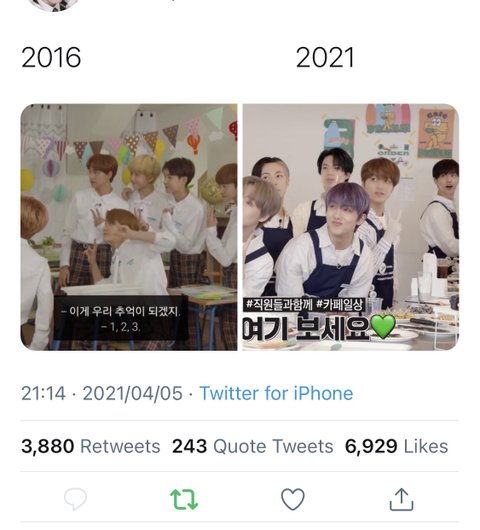
Task: Follow the Twitter for iPhone link
Action: [276, 393]
